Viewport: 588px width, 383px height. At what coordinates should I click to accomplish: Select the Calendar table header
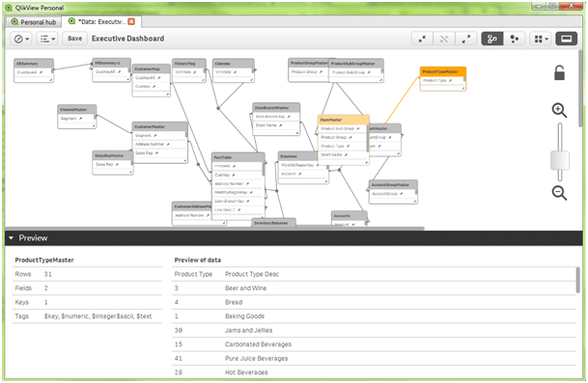pos(234,64)
